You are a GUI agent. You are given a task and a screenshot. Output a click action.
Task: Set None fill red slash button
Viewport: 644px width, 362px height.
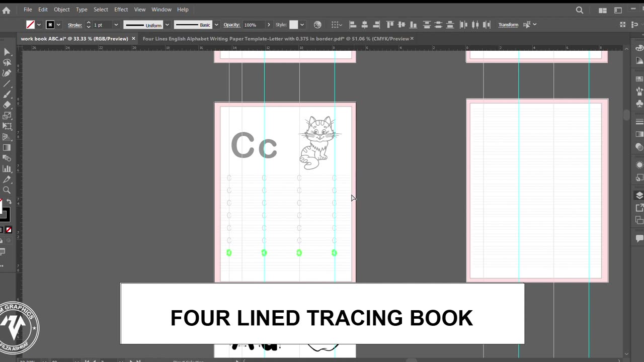9,230
